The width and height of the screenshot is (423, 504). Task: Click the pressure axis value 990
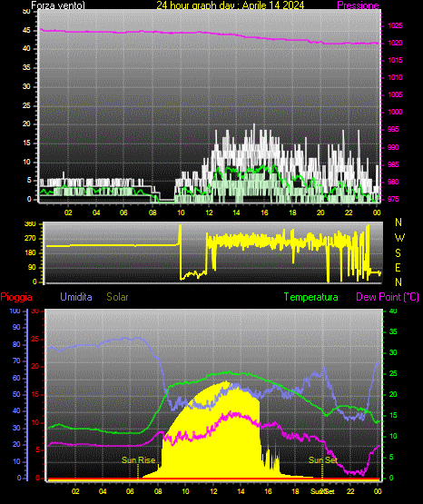pyautogui.click(x=393, y=147)
